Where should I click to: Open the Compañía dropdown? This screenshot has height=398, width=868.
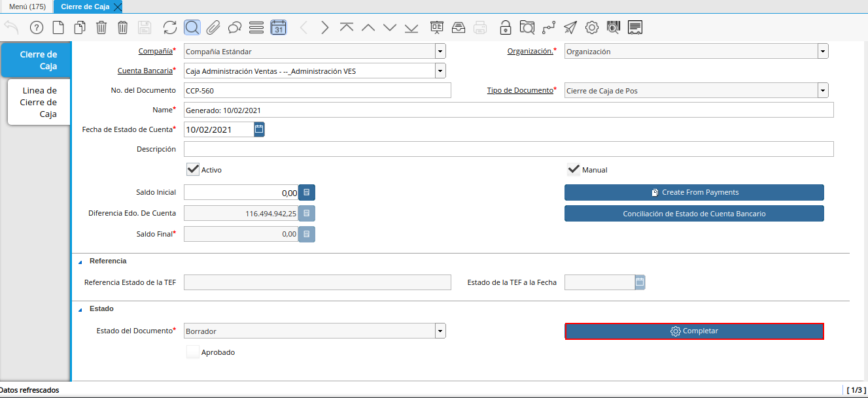[440, 52]
